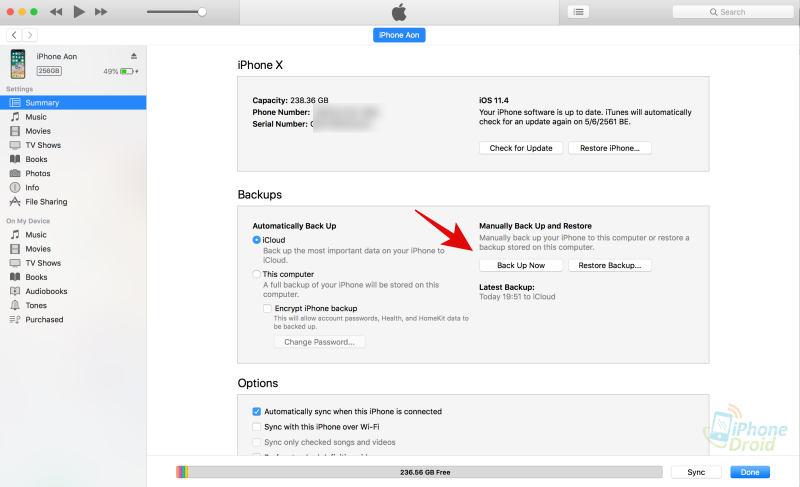Click the Audiobooks book icon

coord(15,291)
